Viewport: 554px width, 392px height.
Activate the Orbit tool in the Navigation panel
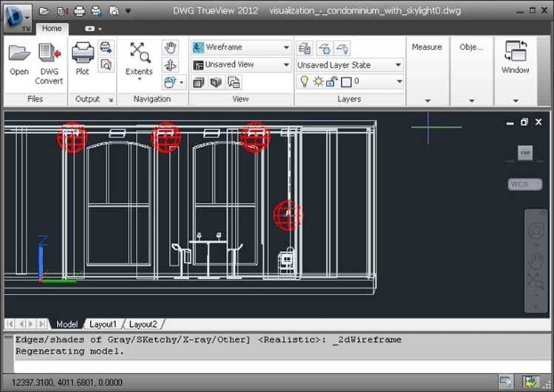click(171, 65)
